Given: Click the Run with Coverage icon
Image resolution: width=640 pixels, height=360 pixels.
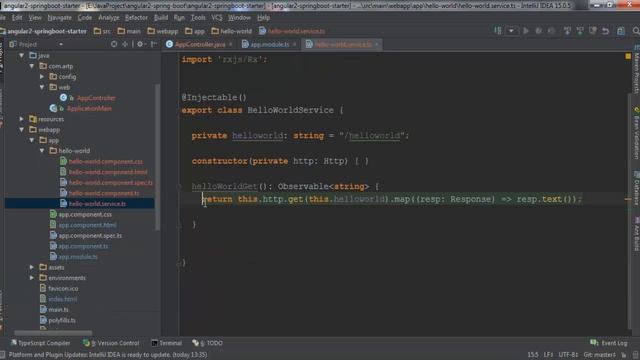Looking at the screenshot, I should click(551, 31).
